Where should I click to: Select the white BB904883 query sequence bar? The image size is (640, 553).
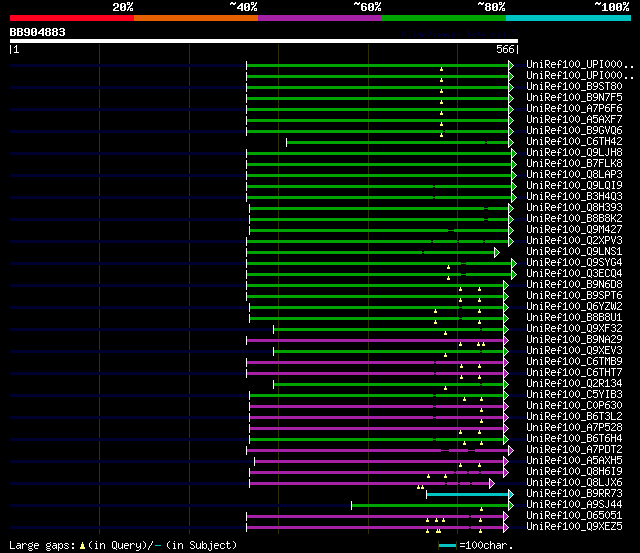click(x=264, y=41)
